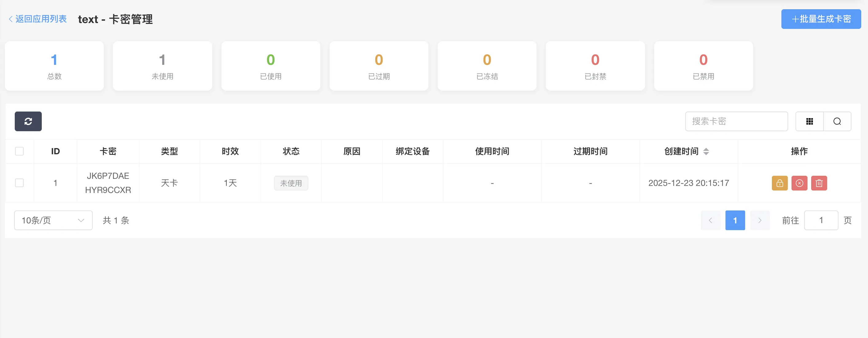The image size is (868, 338).
Task: Click the 状态 column header
Action: pos(291,151)
